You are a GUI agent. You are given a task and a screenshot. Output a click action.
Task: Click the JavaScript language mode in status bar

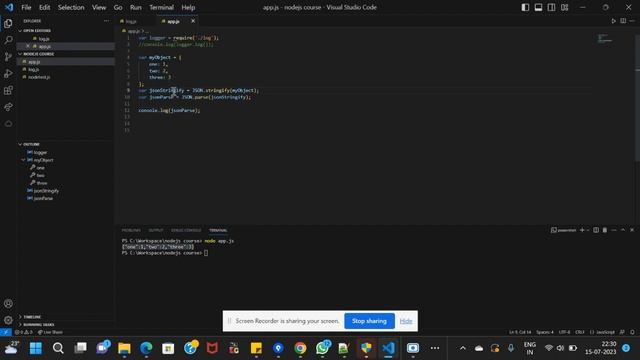tap(603, 332)
